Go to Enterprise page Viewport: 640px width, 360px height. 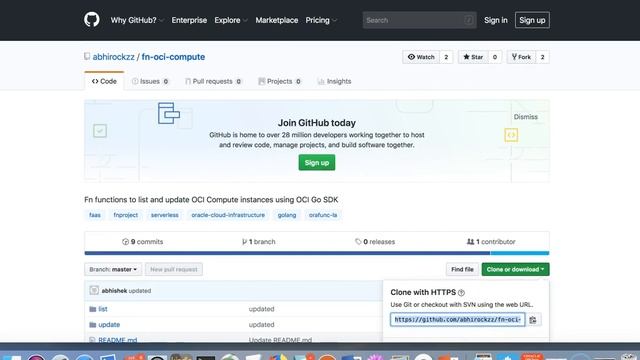pos(189,20)
